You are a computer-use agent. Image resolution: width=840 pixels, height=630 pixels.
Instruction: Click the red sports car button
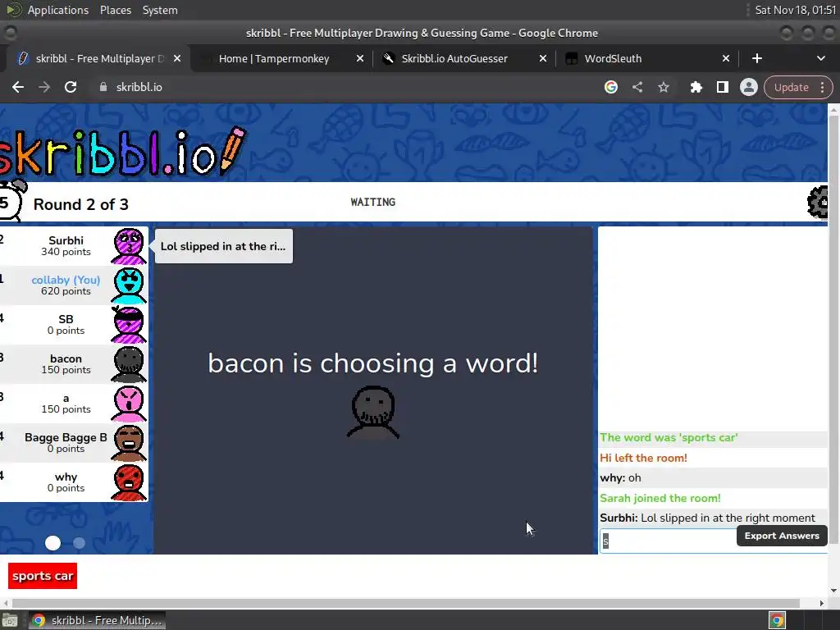43,576
